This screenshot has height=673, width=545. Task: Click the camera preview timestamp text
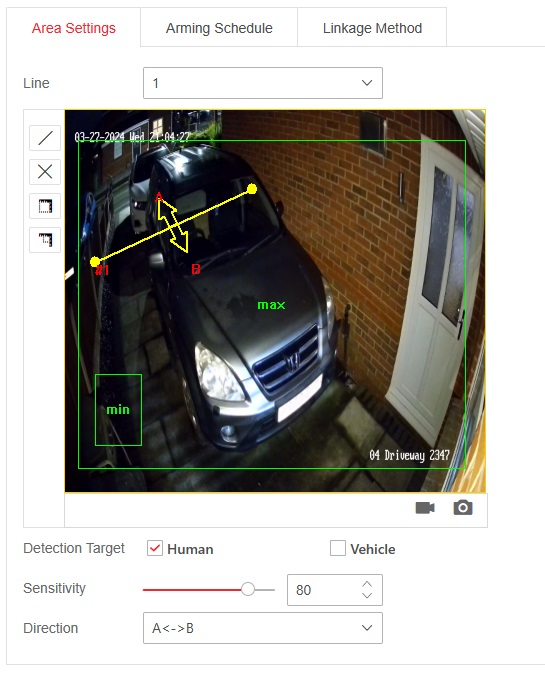[132, 136]
